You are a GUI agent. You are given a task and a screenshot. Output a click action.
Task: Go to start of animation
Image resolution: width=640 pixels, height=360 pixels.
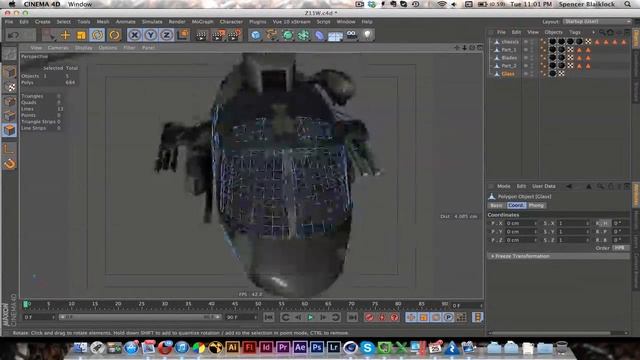tap(269, 317)
